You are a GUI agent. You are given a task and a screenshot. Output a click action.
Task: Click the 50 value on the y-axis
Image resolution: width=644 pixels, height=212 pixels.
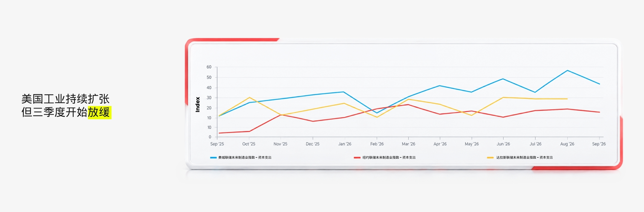pyautogui.click(x=209, y=78)
